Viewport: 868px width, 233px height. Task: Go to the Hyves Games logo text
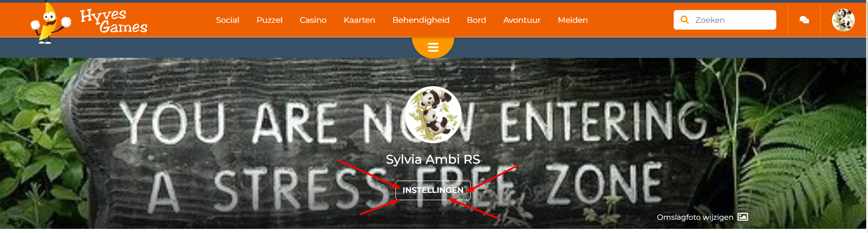point(114,21)
